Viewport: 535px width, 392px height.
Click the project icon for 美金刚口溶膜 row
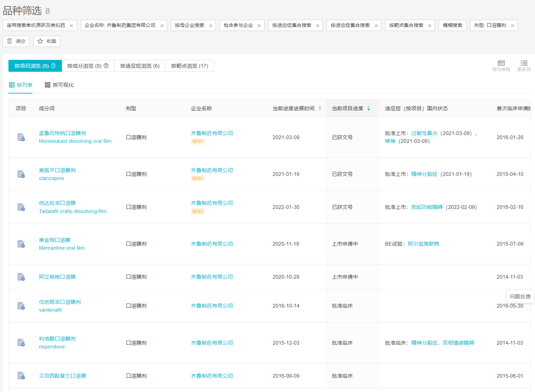(x=21, y=244)
